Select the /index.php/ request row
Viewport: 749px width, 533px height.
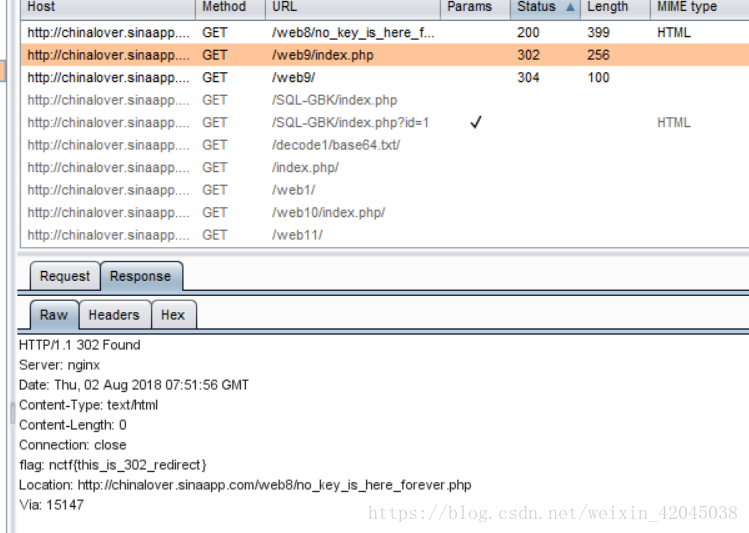[385, 168]
